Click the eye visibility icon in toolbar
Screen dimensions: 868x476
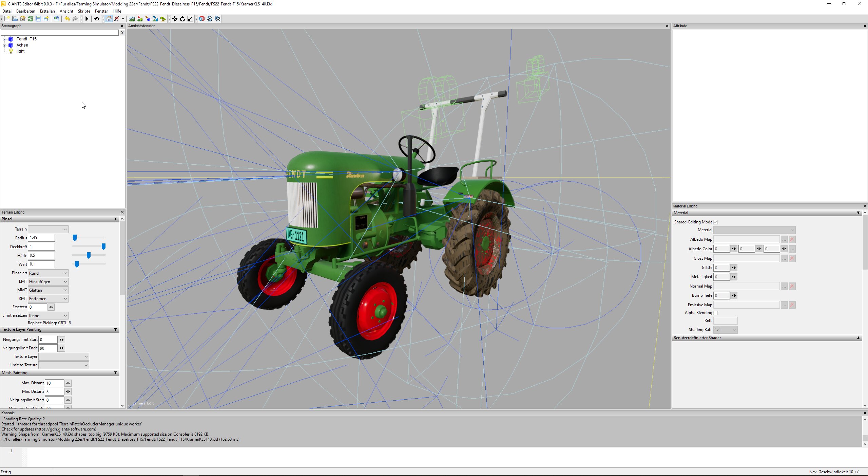[97, 19]
